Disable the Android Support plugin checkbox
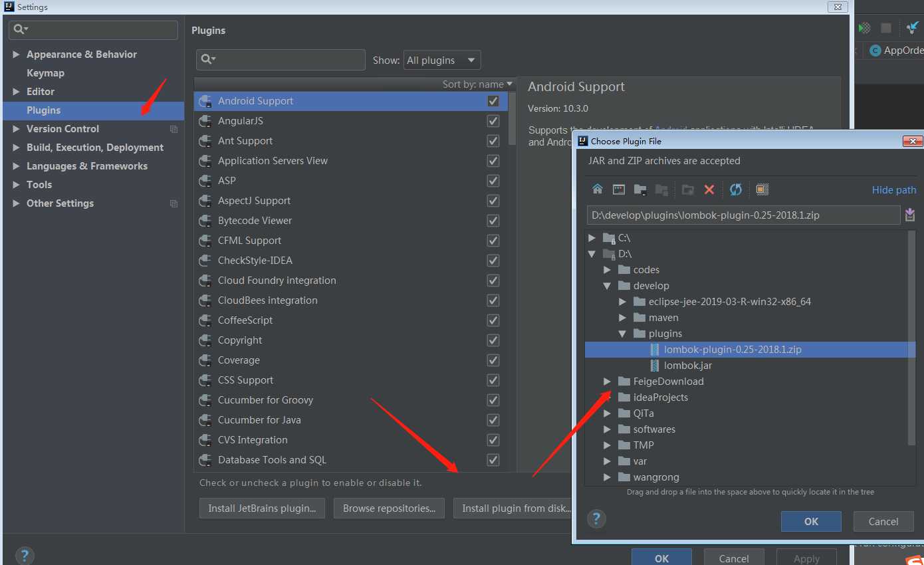 493,101
